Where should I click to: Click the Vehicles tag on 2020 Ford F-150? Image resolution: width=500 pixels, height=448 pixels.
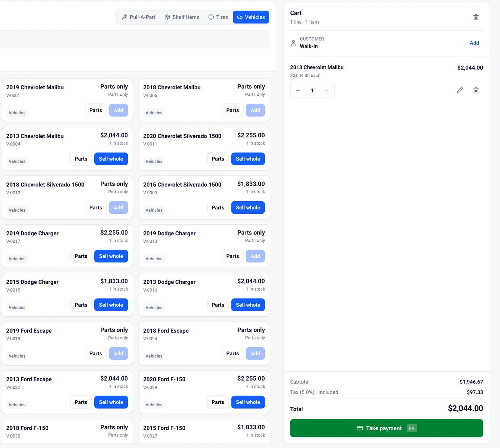154,405
